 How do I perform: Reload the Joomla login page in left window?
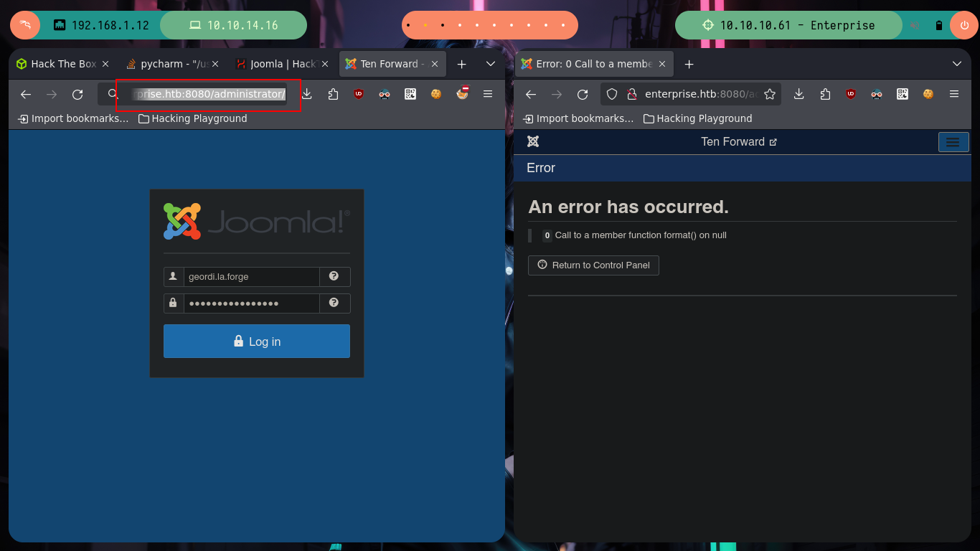(77, 94)
